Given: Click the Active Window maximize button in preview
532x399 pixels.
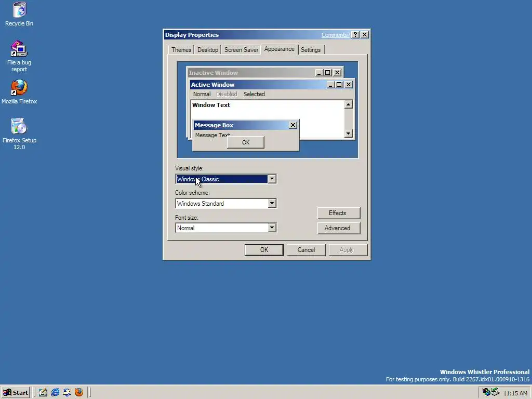Looking at the screenshot, I should (339, 85).
